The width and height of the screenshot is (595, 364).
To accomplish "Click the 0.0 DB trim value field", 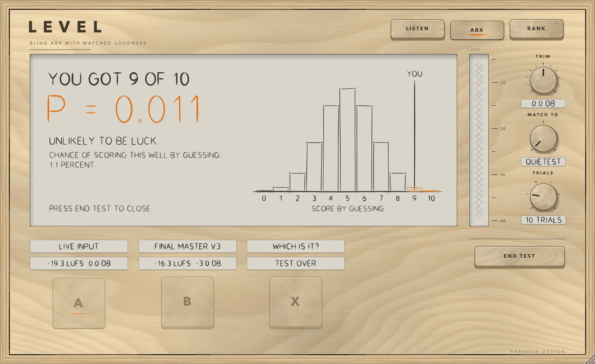I will [x=543, y=103].
